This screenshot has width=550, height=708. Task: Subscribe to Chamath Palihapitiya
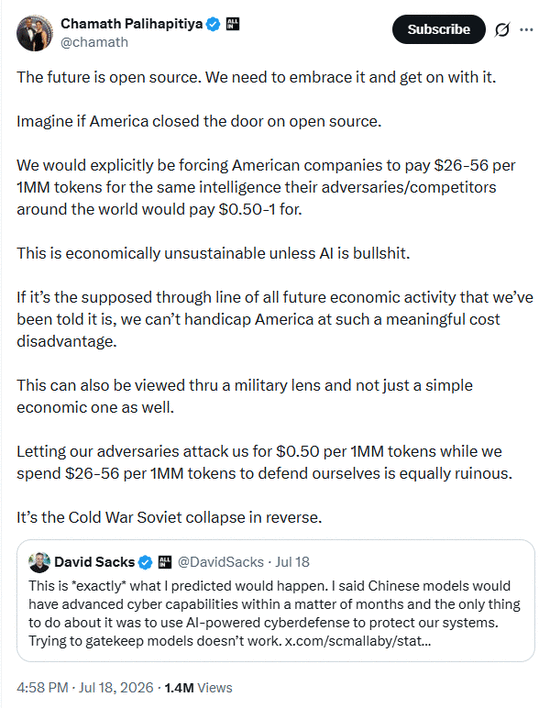438,29
